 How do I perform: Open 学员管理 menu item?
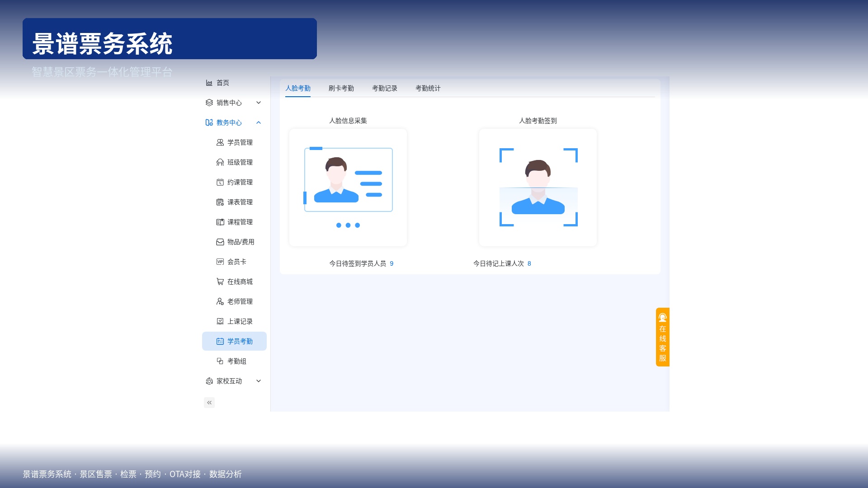click(x=234, y=142)
